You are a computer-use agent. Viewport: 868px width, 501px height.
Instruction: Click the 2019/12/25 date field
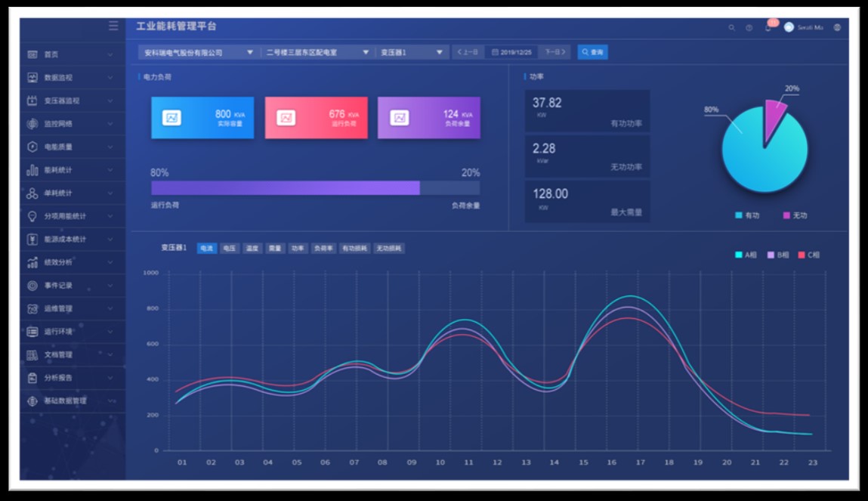tap(511, 52)
